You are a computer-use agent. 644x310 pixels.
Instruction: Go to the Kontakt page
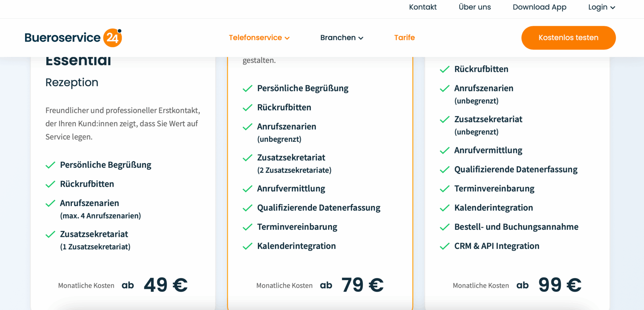tap(423, 7)
